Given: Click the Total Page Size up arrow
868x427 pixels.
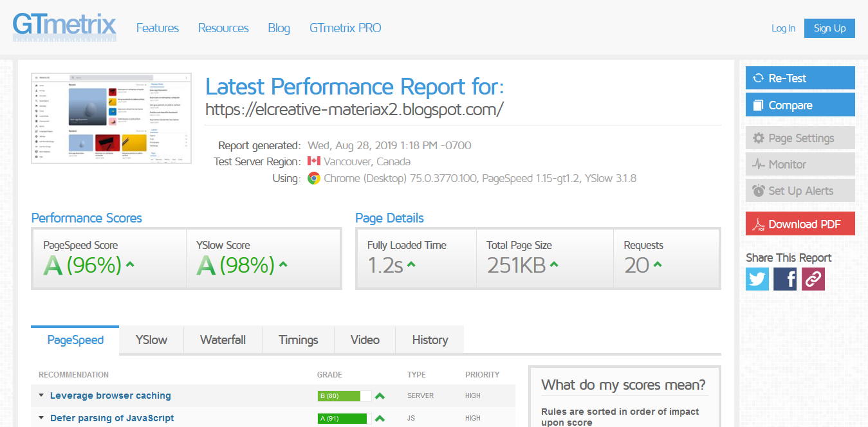Looking at the screenshot, I should (x=554, y=264).
